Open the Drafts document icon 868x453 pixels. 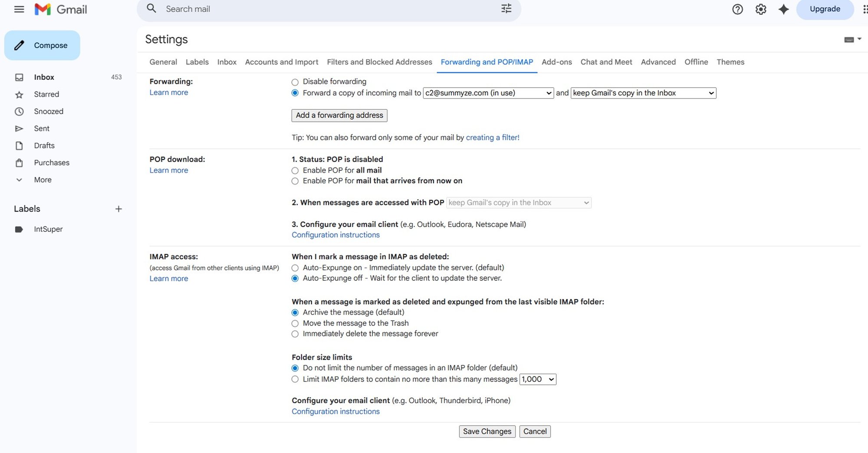click(x=20, y=145)
